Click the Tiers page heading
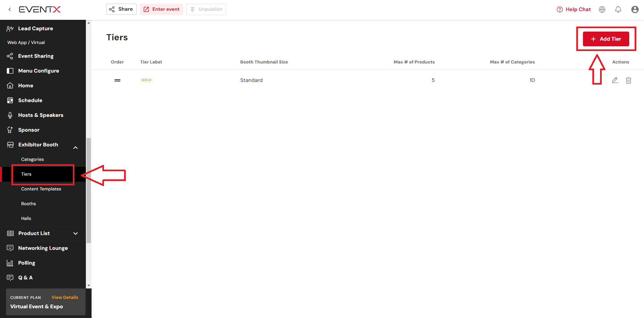This screenshot has height=318, width=644. (x=117, y=37)
